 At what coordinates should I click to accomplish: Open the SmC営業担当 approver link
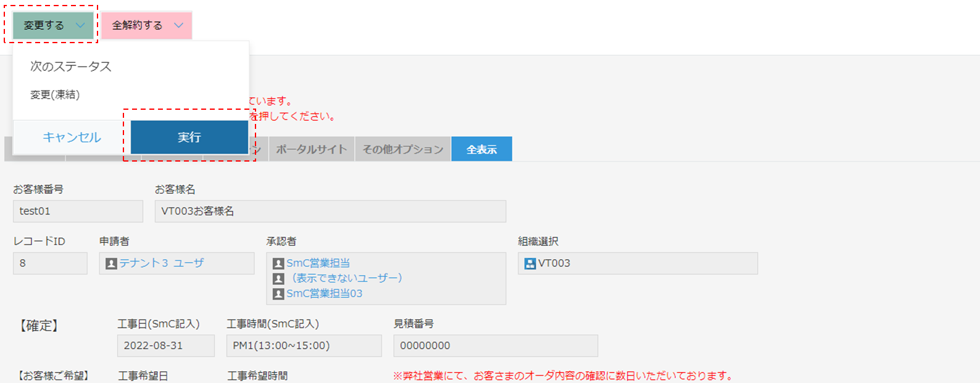(x=318, y=263)
